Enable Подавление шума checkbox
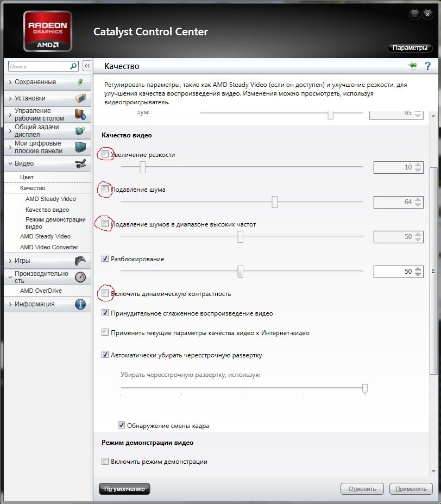This screenshot has width=441, height=504. (105, 189)
